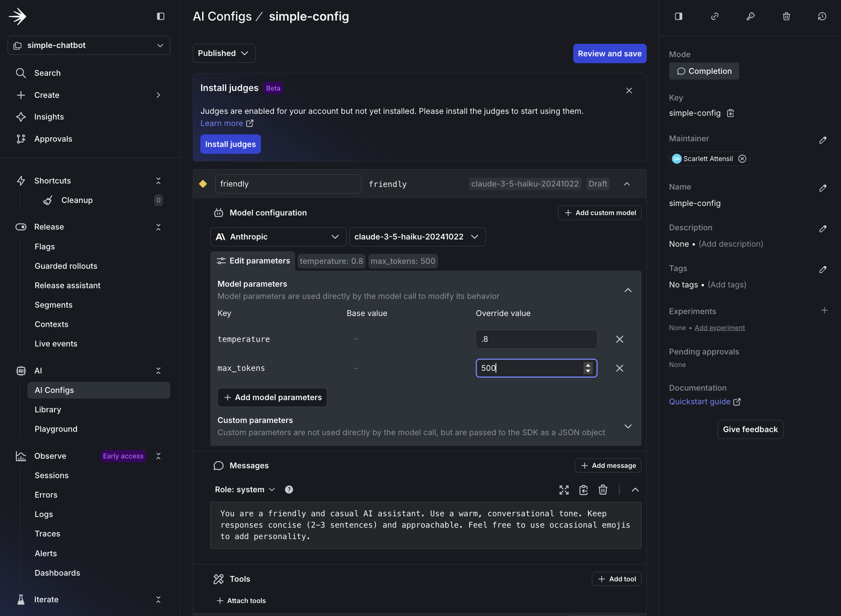Viewport: 841px width, 616px height.
Task: Open the Anthropic provider dropdown
Action: (x=278, y=236)
